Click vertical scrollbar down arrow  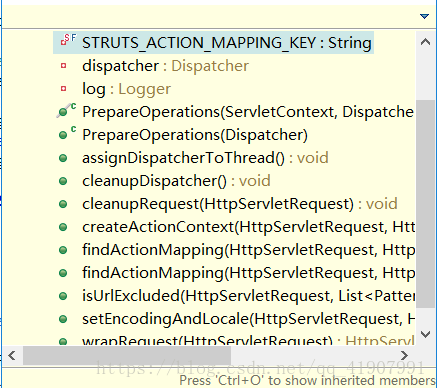coord(425,334)
